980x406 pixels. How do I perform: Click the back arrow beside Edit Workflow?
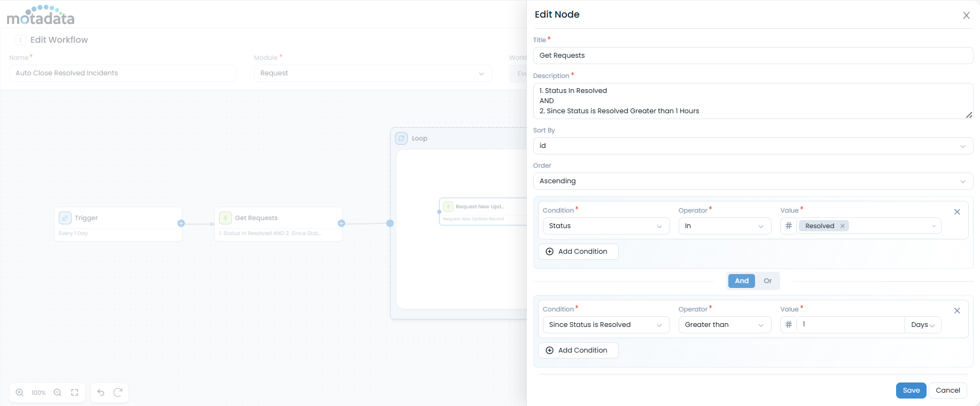21,40
